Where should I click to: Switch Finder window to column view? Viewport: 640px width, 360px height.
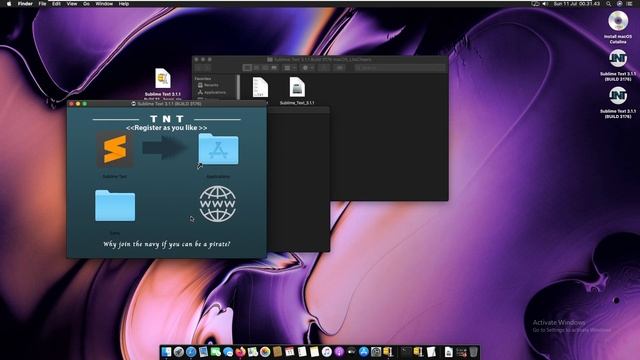(x=266, y=68)
